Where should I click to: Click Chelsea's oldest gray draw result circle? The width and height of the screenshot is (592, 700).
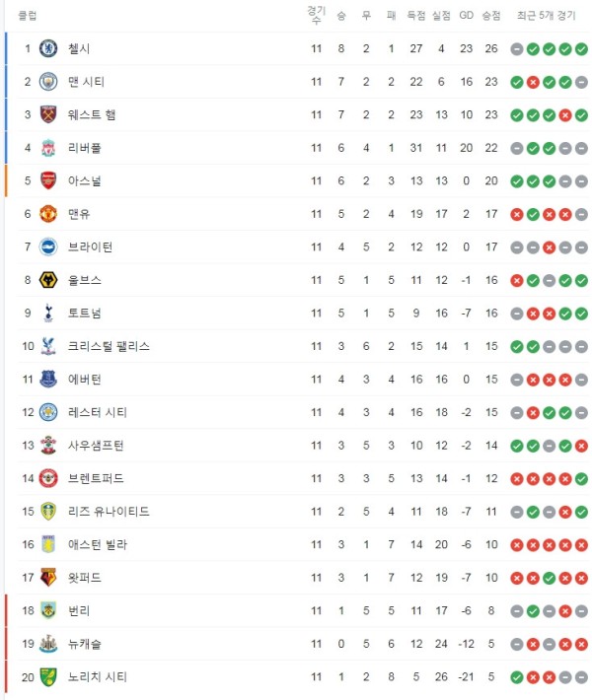point(517,49)
